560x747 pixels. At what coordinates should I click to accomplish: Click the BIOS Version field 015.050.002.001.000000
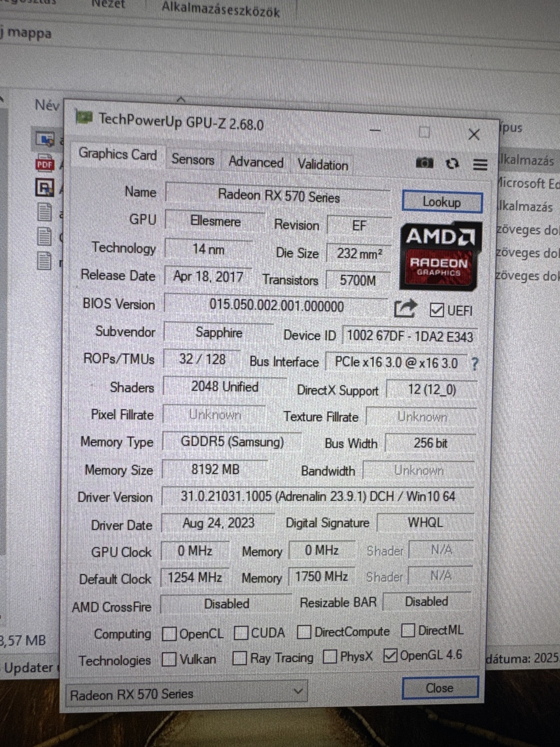(x=276, y=306)
